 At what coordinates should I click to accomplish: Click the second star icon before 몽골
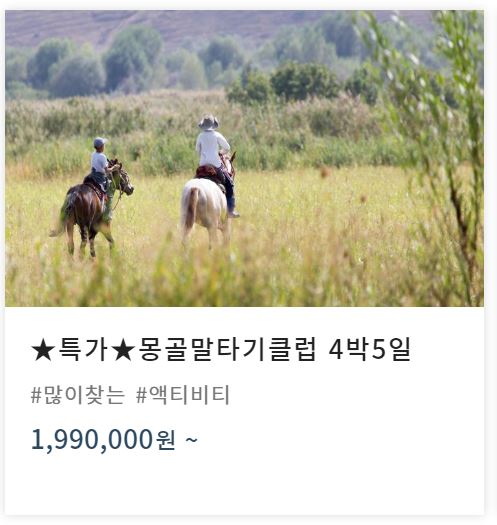pos(124,350)
